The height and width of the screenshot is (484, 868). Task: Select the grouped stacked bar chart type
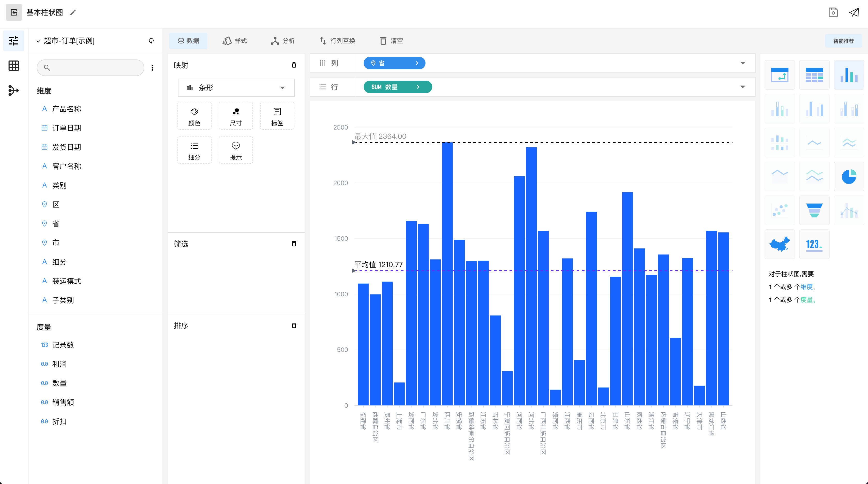click(849, 109)
